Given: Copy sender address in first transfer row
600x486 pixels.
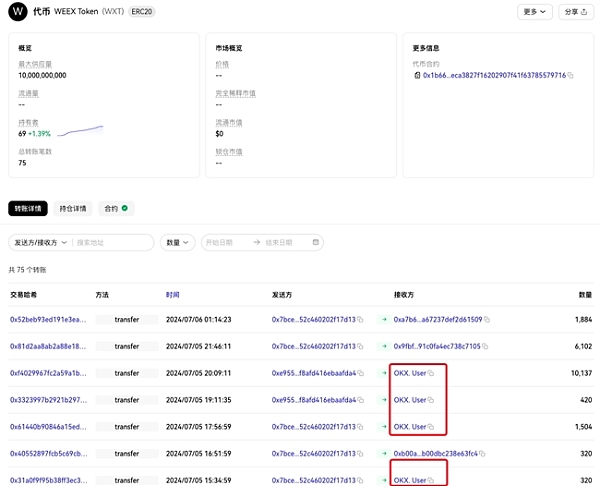Looking at the screenshot, I should 361,320.
